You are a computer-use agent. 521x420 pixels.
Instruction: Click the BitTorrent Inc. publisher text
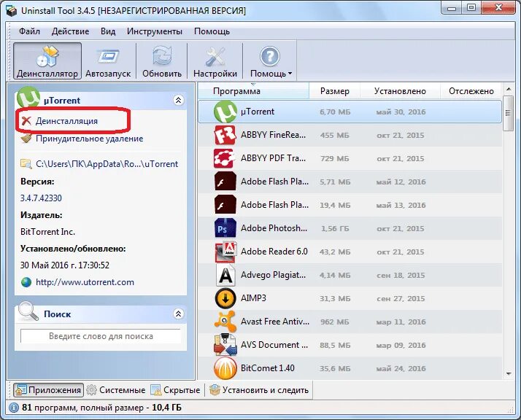click(48, 232)
